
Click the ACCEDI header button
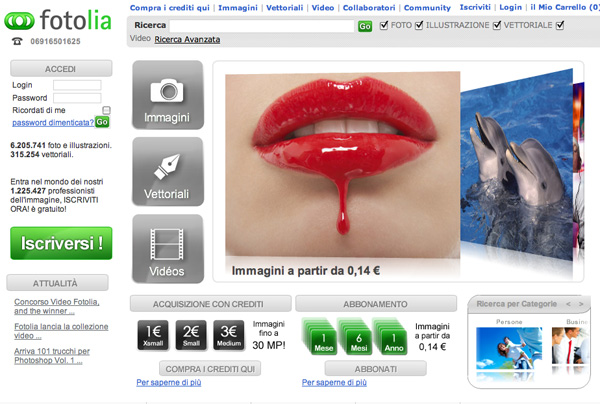click(61, 69)
